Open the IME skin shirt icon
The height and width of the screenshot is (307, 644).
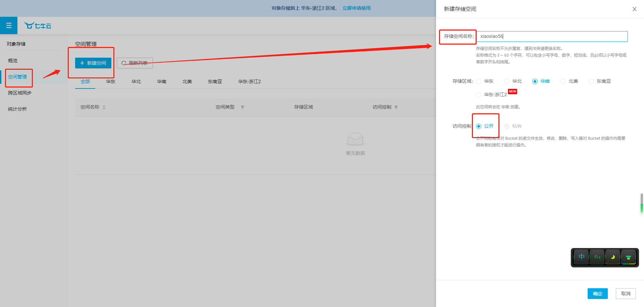pos(629,257)
